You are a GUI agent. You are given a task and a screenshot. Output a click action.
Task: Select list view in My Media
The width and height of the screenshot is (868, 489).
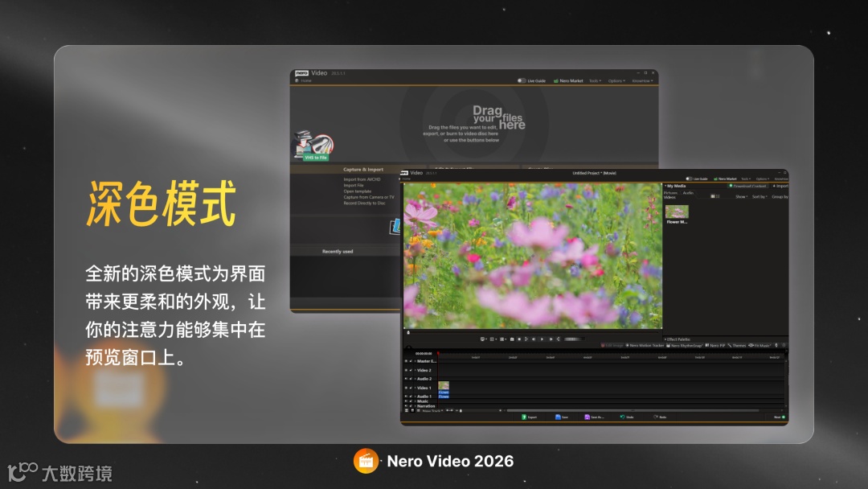click(x=718, y=196)
